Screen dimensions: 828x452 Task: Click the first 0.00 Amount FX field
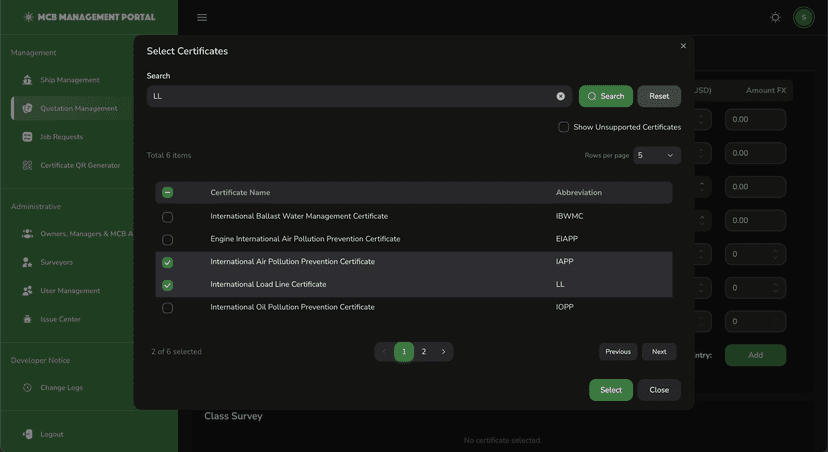[755, 119]
